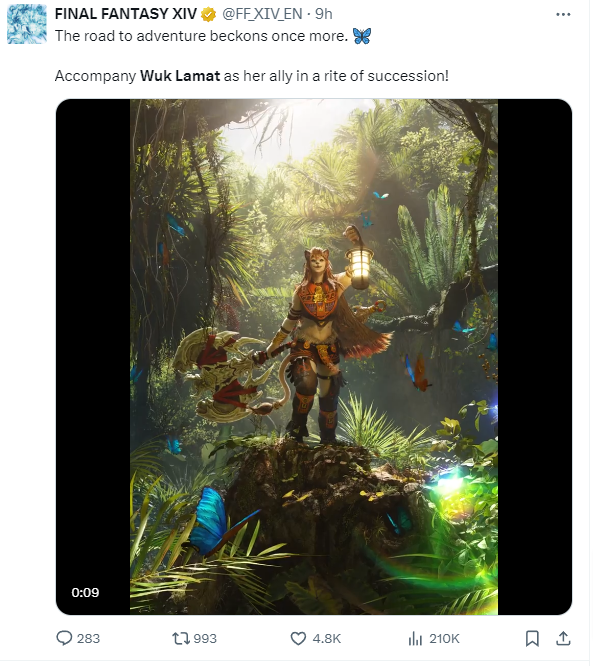Click the gold verified badge
593x666 pixels.
[209, 15]
